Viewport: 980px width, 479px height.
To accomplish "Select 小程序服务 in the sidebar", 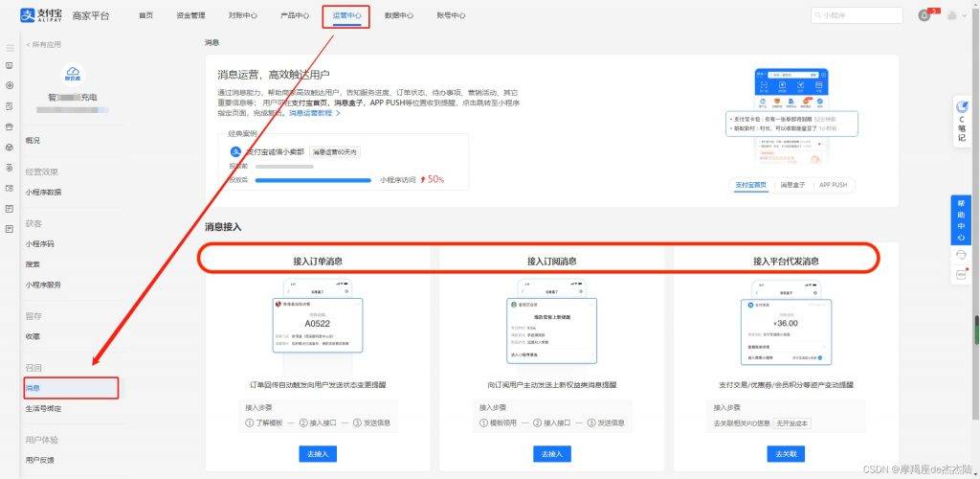I will [x=44, y=285].
